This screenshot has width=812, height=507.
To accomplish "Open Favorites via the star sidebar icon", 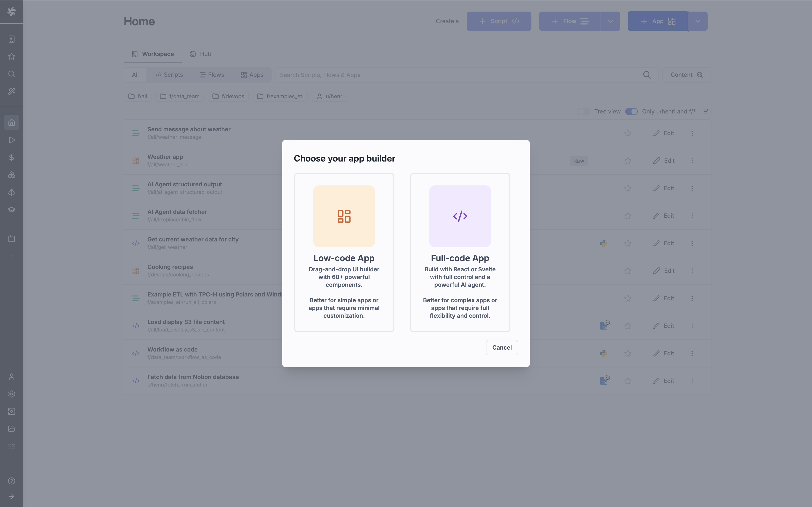I will [x=11, y=56].
